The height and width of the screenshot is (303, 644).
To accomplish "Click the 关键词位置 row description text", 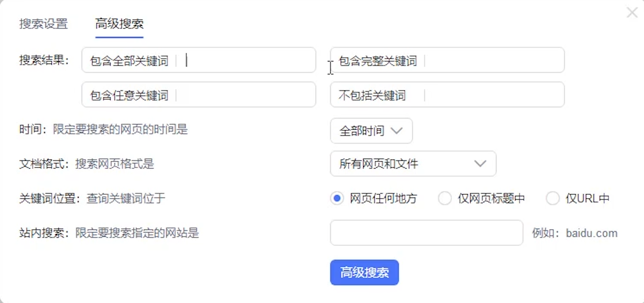I will [92, 199].
